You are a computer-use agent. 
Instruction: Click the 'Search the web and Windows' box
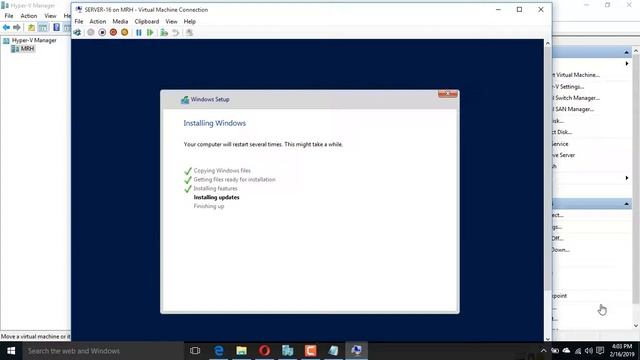click(103, 351)
